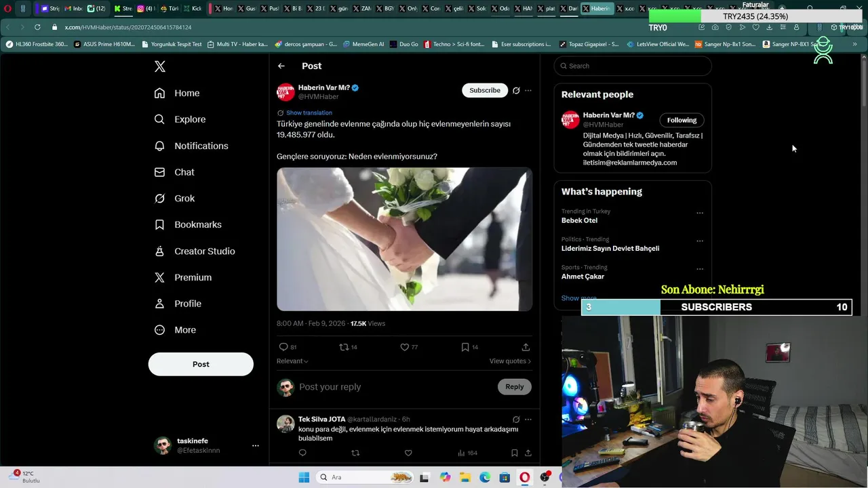Click Following button for Haberin Var Mı?

(682, 120)
